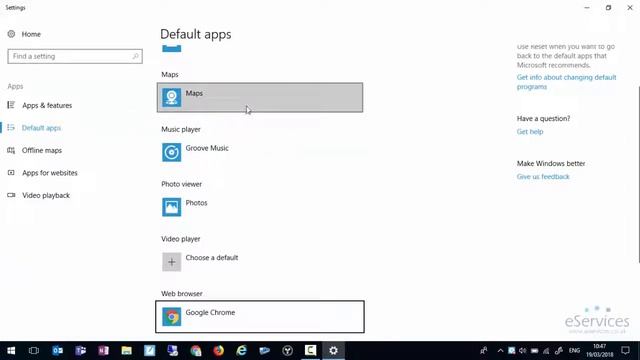The height and width of the screenshot is (360, 640).
Task: Open the Action Center notifications
Action: pos(625,350)
